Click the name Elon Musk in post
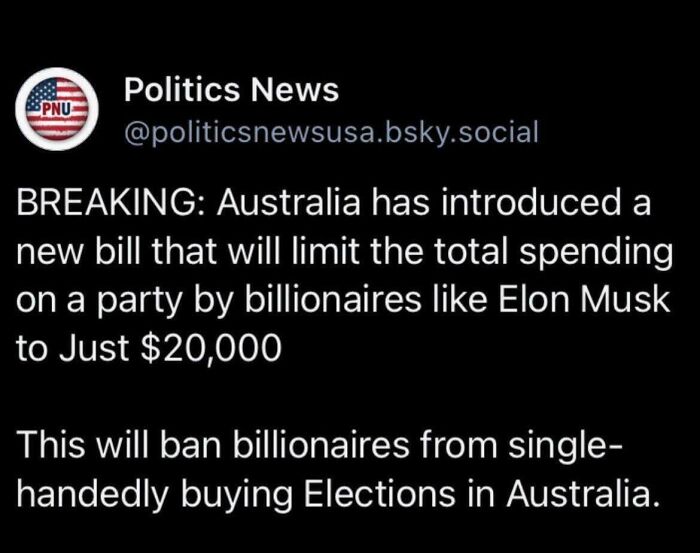700x553 pixels. (x=584, y=299)
